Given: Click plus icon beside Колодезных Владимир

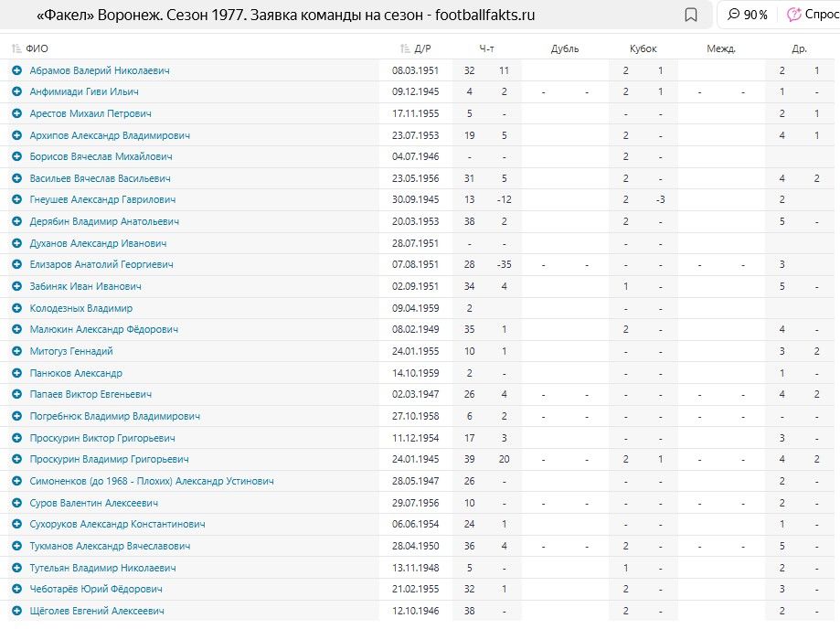Looking at the screenshot, I should [16, 308].
